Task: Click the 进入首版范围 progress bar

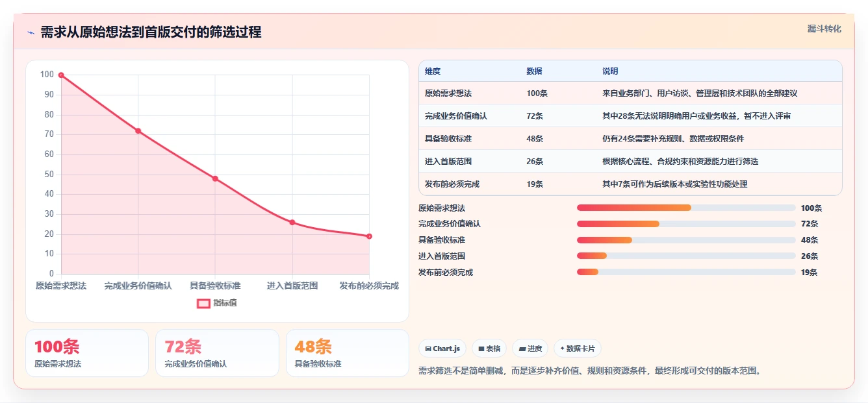Action: (x=686, y=256)
